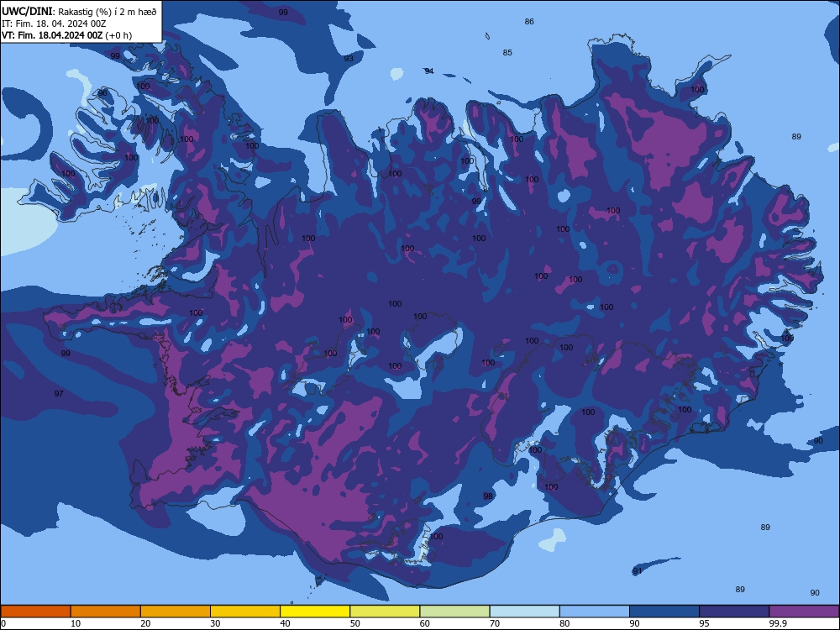Click the '94' humidity value on map
Screen dimensions: 840x630
point(429,71)
